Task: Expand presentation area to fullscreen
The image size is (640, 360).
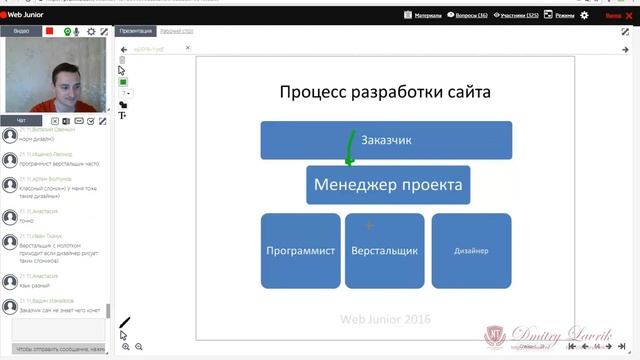Action: point(625,31)
